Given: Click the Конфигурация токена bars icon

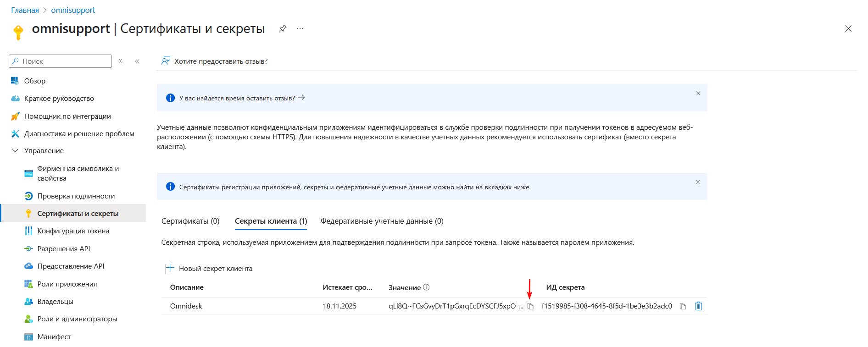Looking at the screenshot, I should 28,231.
